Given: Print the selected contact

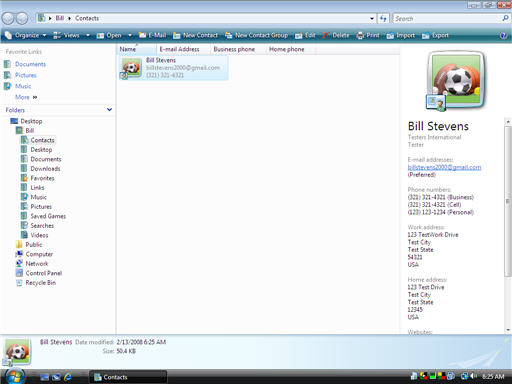Looking at the screenshot, I should (x=368, y=35).
